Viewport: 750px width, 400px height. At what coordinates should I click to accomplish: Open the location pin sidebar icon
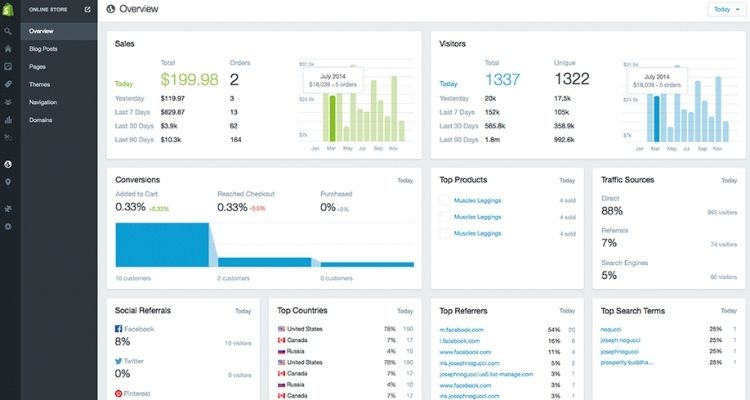pos(9,182)
